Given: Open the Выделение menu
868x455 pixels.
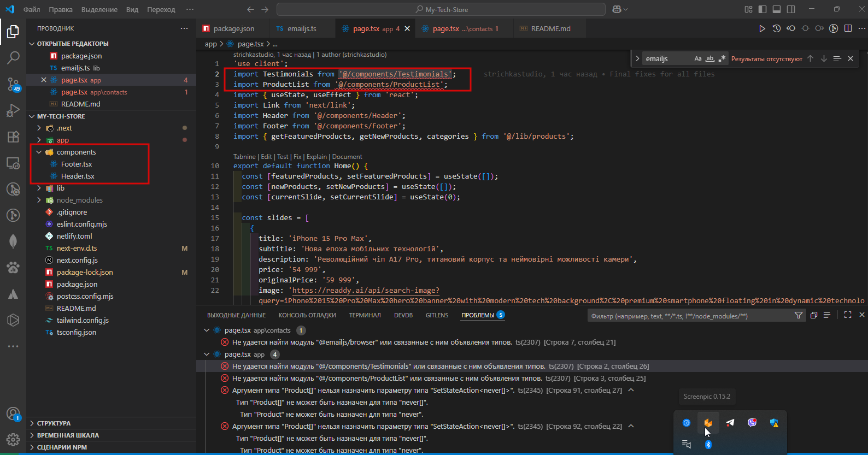Looking at the screenshot, I should pos(99,9).
